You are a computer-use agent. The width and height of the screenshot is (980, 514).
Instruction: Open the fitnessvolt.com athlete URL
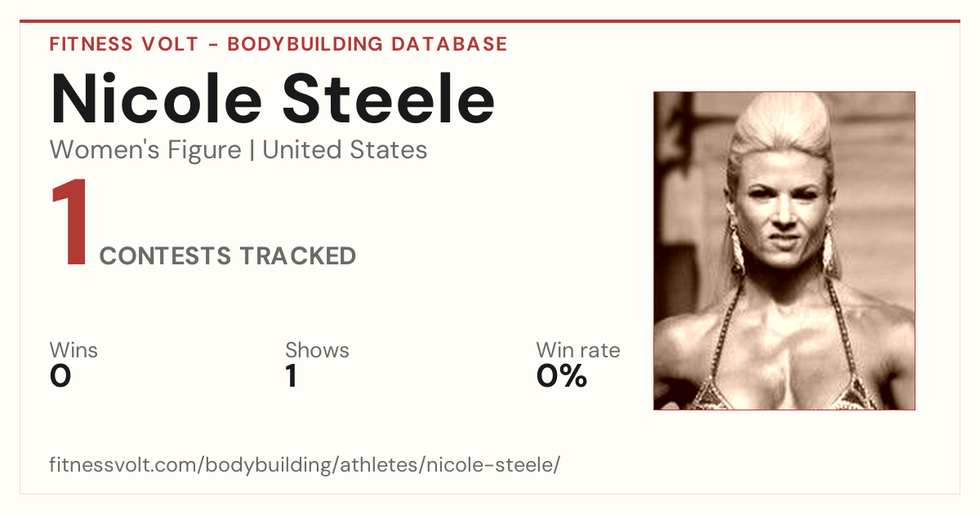(305, 466)
